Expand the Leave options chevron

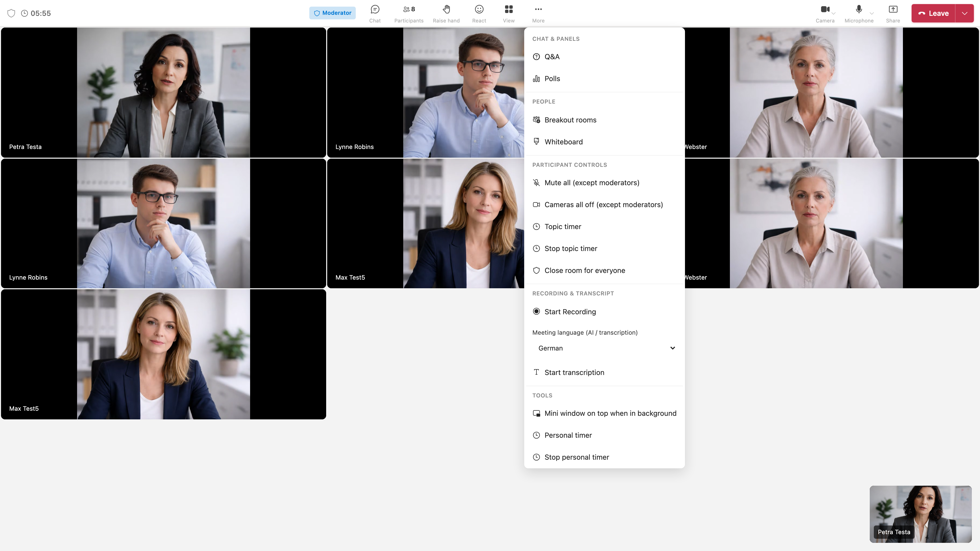pos(964,13)
